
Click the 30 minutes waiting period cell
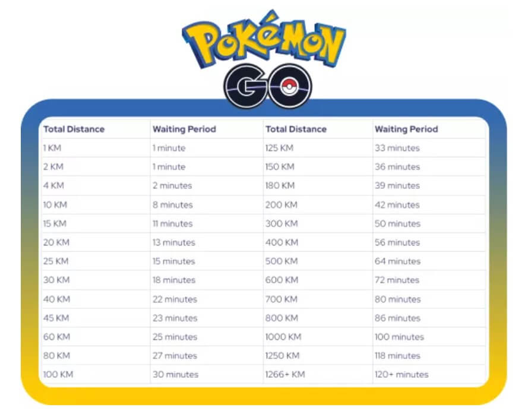pyautogui.click(x=175, y=374)
